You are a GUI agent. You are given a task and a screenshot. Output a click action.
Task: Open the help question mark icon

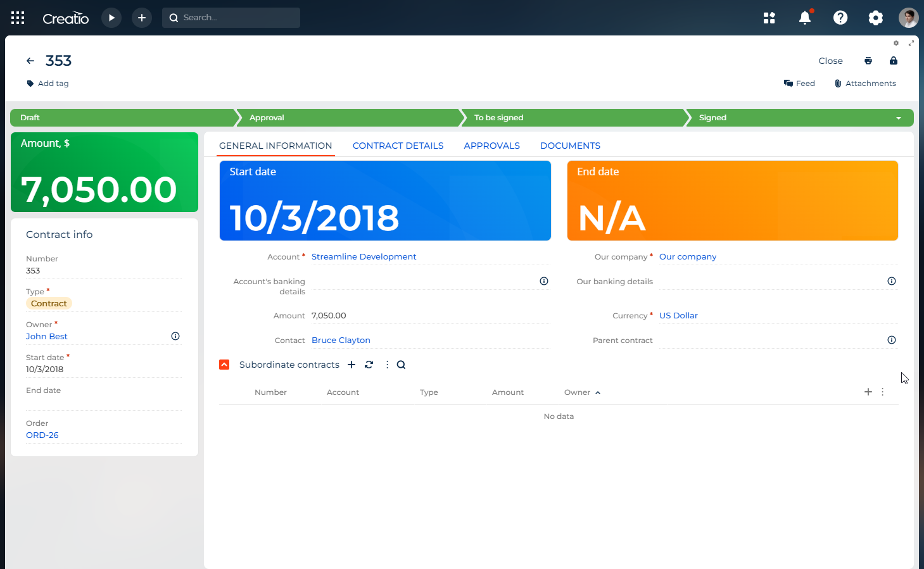[x=840, y=18]
